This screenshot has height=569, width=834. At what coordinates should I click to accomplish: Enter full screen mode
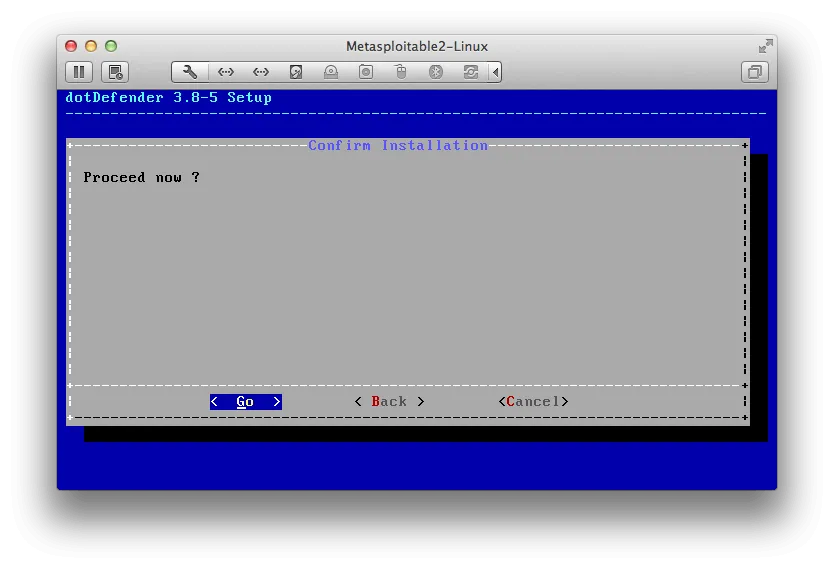point(765,46)
